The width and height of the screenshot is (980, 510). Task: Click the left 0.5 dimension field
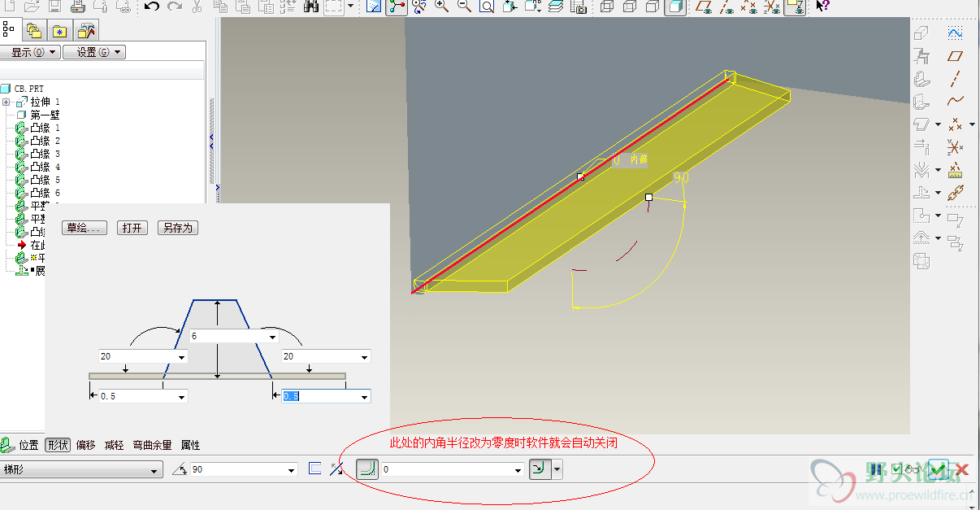point(142,396)
